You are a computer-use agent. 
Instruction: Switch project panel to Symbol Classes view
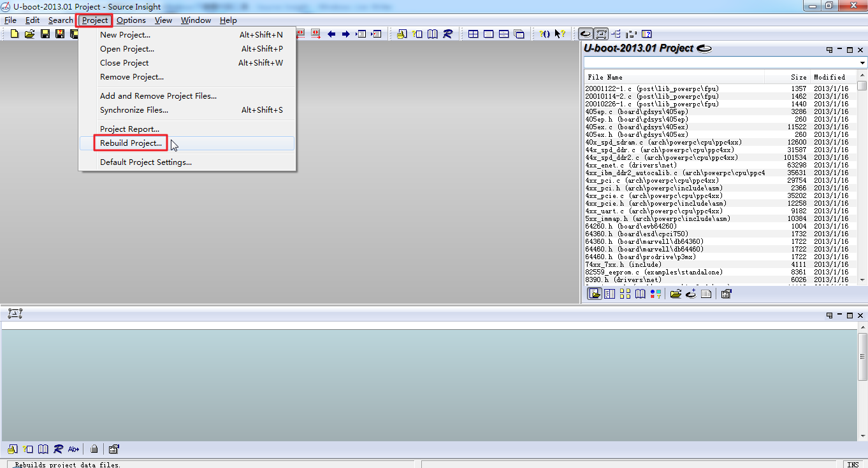pos(655,294)
